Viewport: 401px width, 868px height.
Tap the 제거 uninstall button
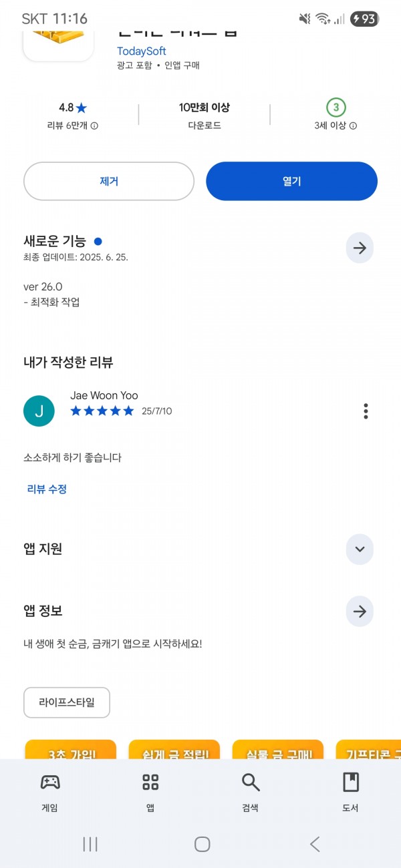(109, 181)
